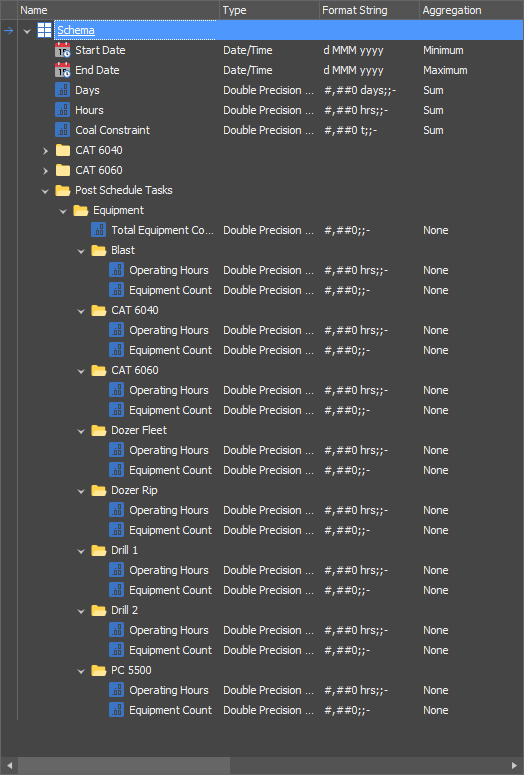
Task: Click the Start Date calendar icon
Action: 62,50
